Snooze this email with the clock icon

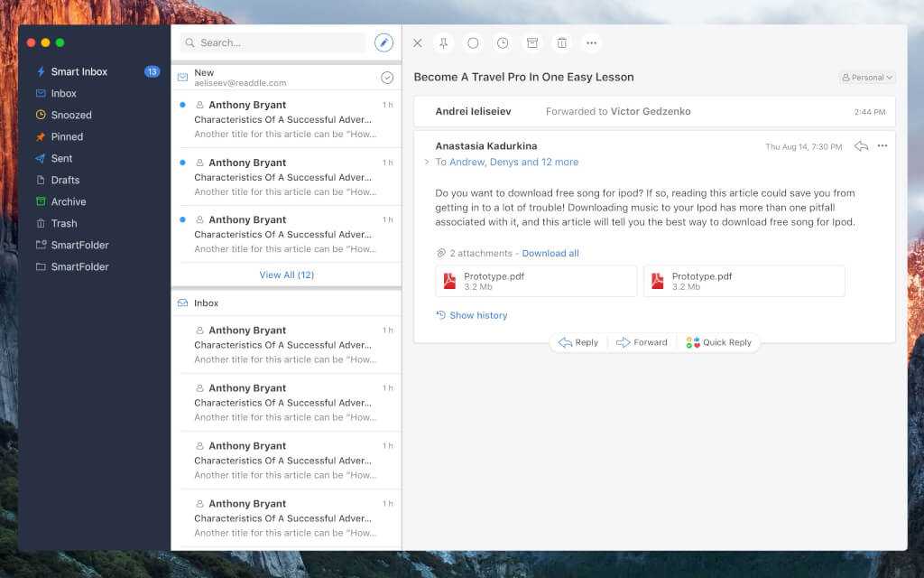point(503,42)
